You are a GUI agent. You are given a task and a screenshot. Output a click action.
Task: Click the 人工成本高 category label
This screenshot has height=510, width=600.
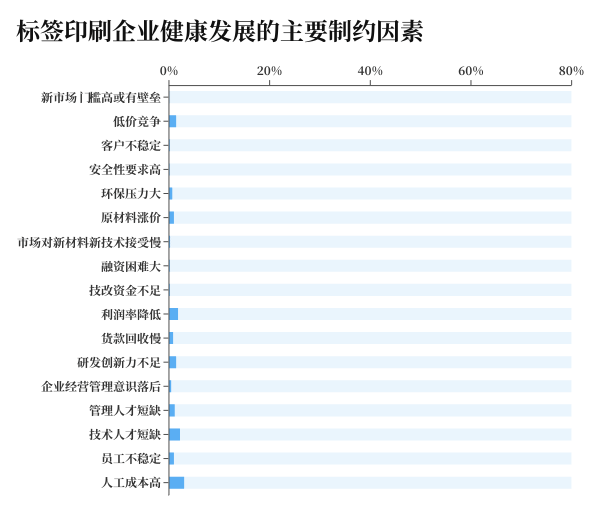[x=131, y=482]
